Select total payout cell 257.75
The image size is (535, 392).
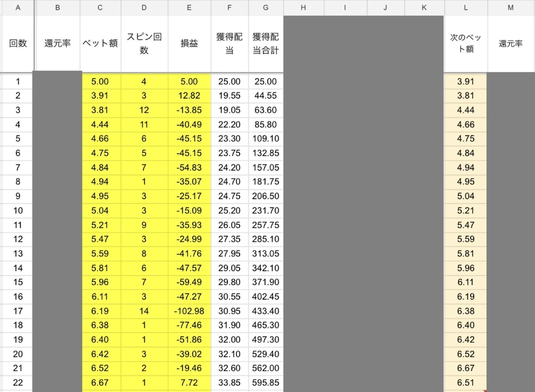[x=266, y=225]
